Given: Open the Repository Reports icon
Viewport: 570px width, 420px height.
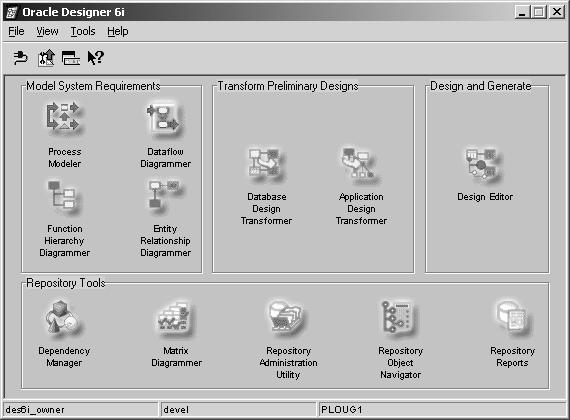Looking at the screenshot, I should pos(513,316).
